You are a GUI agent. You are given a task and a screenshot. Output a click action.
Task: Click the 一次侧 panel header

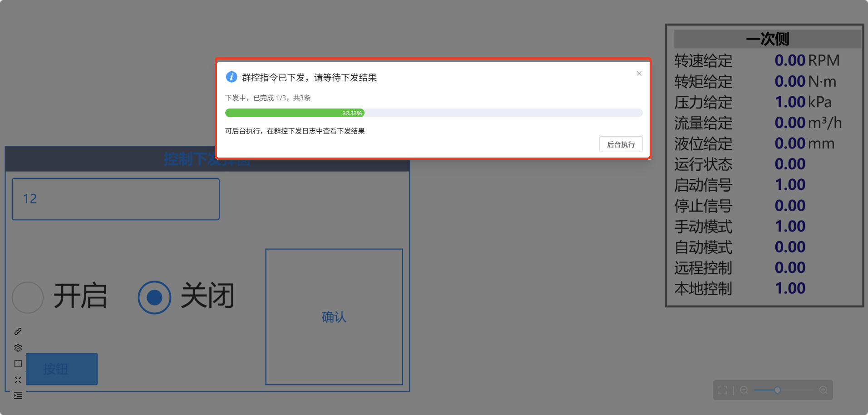[768, 39]
